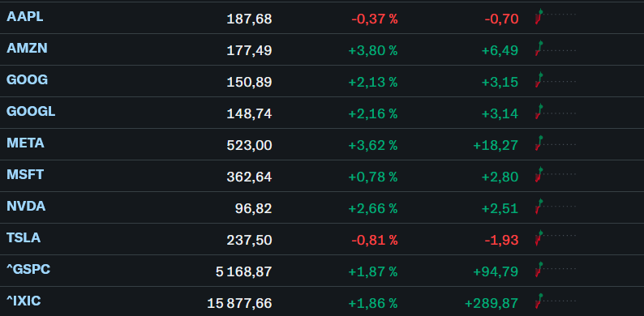Open the TSLA ticker symbol
Viewport: 644px width, 316px height.
tap(24, 238)
